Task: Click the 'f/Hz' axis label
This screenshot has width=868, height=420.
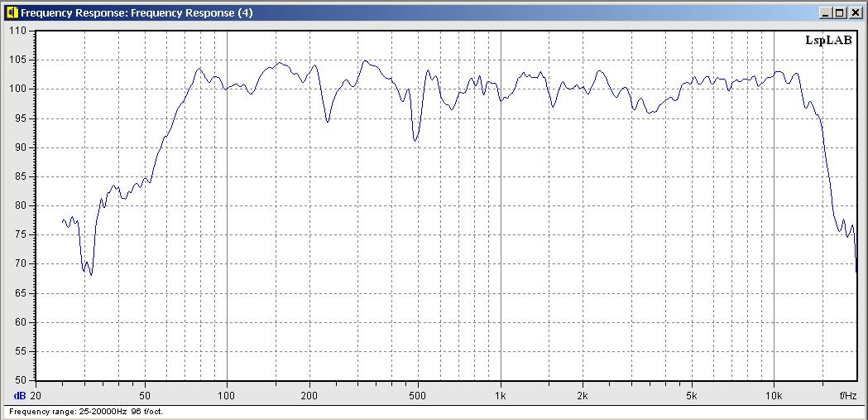Action: tap(847, 396)
